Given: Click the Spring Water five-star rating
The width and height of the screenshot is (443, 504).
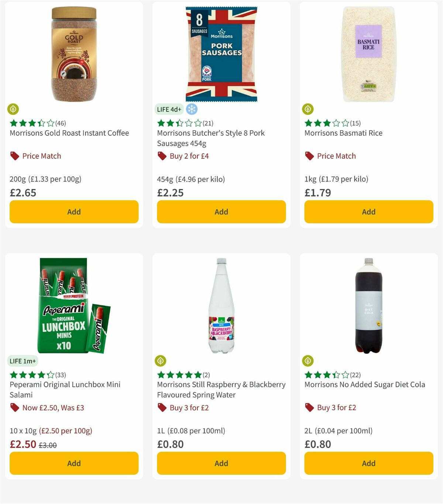Looking at the screenshot, I should (x=179, y=375).
